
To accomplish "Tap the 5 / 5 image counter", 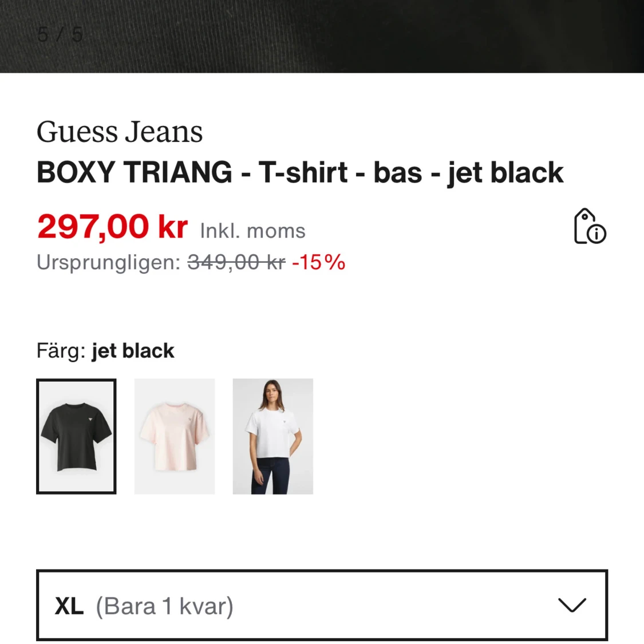I will pyautogui.click(x=60, y=34).
